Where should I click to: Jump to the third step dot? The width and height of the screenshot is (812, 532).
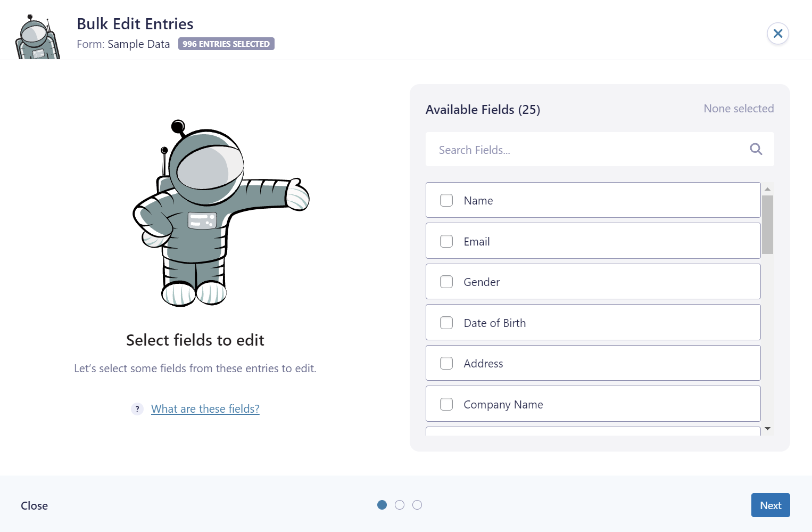pyautogui.click(x=417, y=505)
